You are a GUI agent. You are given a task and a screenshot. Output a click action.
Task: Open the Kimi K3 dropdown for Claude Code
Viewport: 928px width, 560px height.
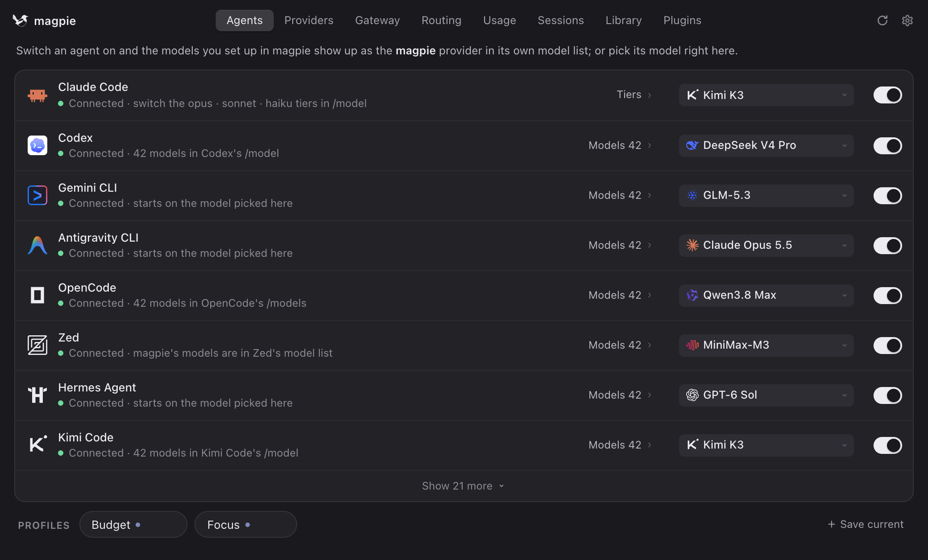pos(766,95)
